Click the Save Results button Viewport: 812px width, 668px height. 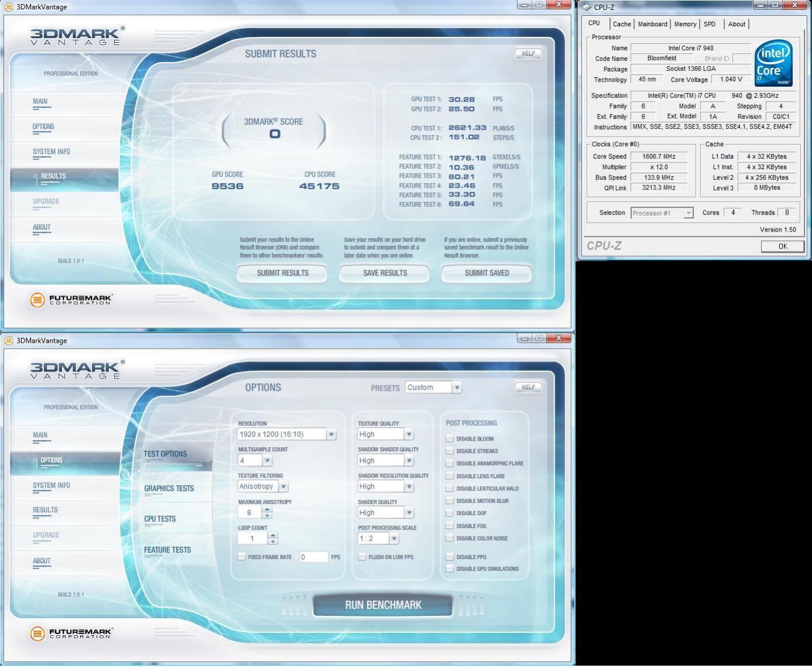tap(384, 273)
